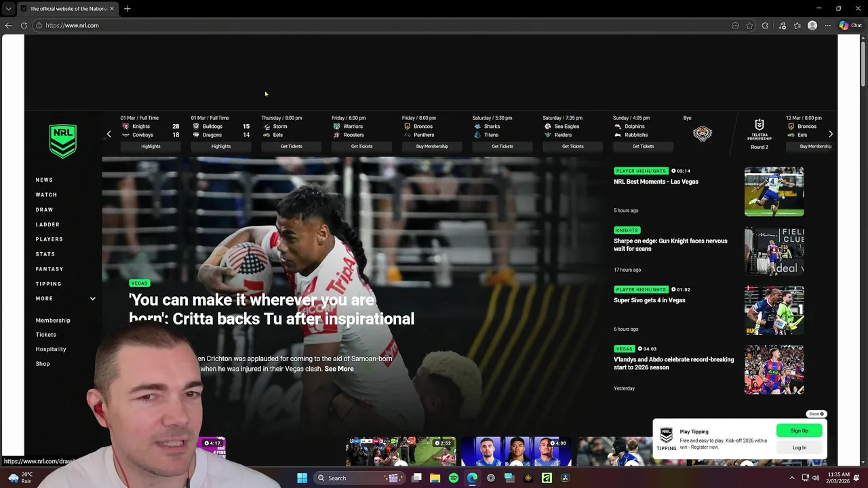Open NRL Best Moments - Las Vegas video

[x=656, y=182]
